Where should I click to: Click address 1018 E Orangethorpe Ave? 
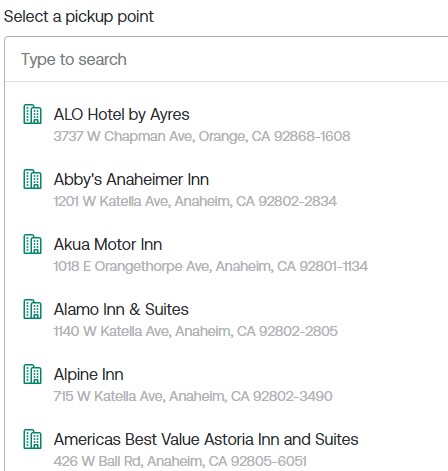211,266
